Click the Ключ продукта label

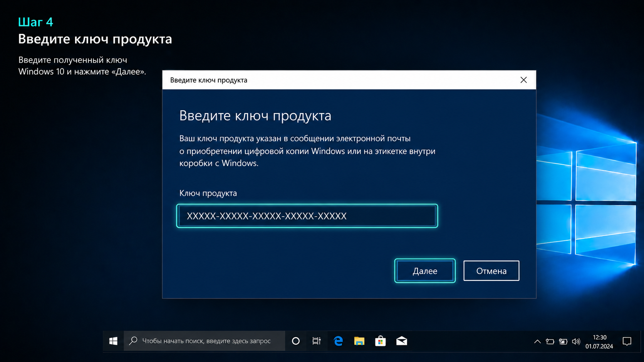[208, 193]
